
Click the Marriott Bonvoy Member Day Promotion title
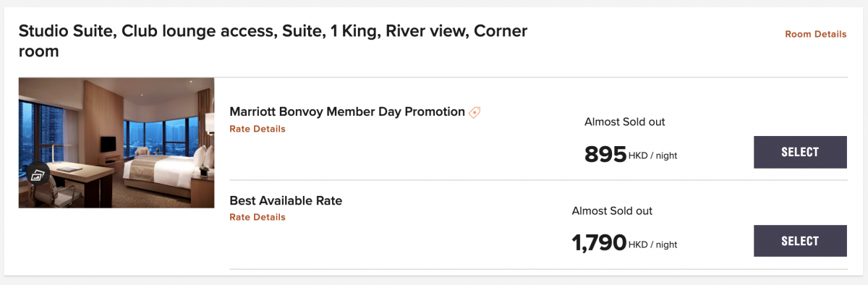tap(347, 111)
